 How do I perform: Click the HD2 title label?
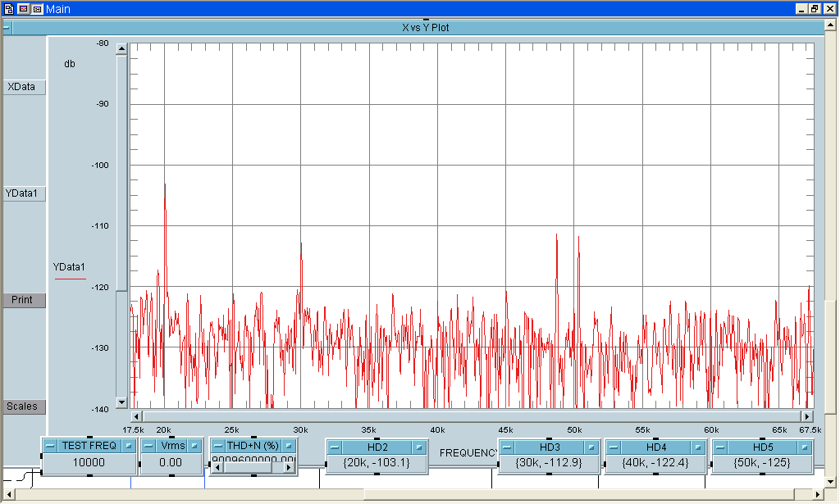(377, 447)
